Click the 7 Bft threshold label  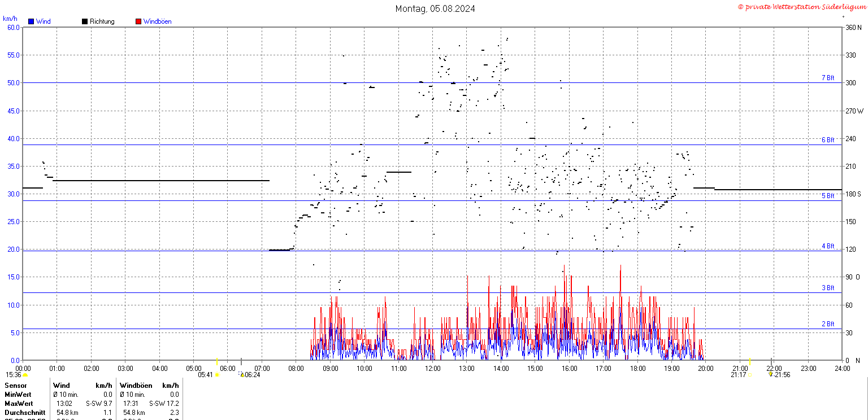click(828, 78)
